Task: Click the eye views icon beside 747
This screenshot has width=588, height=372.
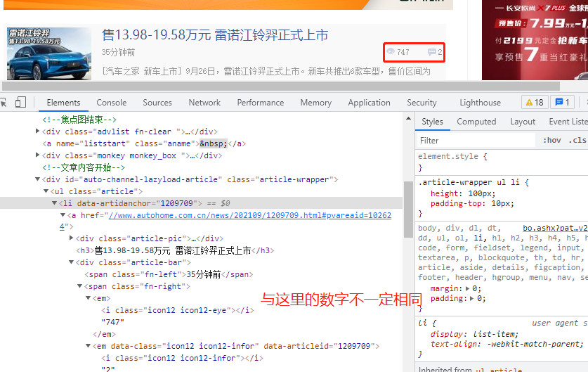Action: pos(391,52)
